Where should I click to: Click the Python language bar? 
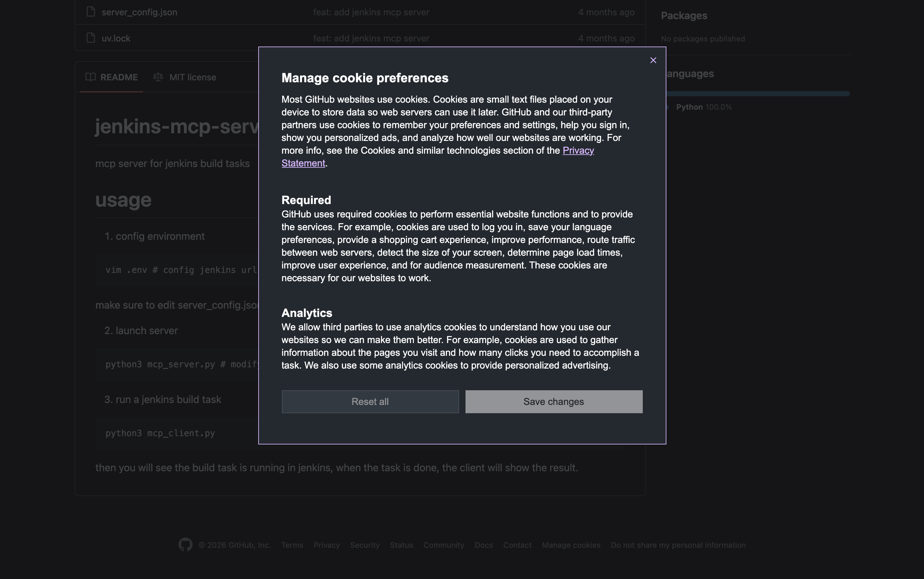758,94
